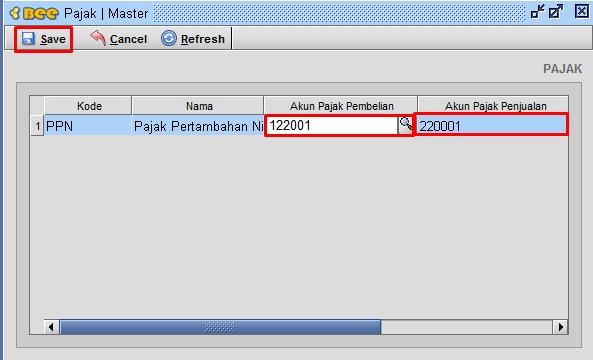The width and height of the screenshot is (593, 360).
Task: Click the horizontal scrollbar right arrow
Action: click(x=560, y=327)
